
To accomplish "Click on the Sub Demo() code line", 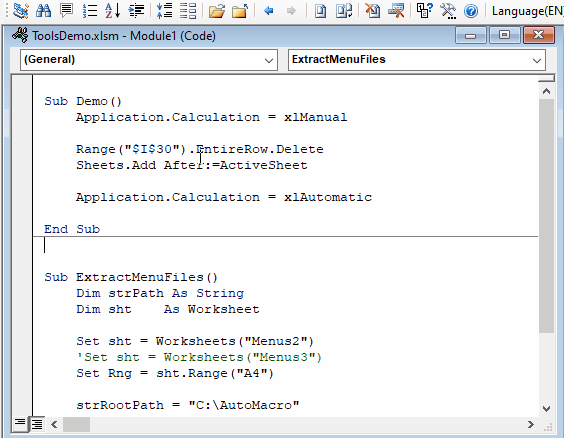I will [x=83, y=101].
